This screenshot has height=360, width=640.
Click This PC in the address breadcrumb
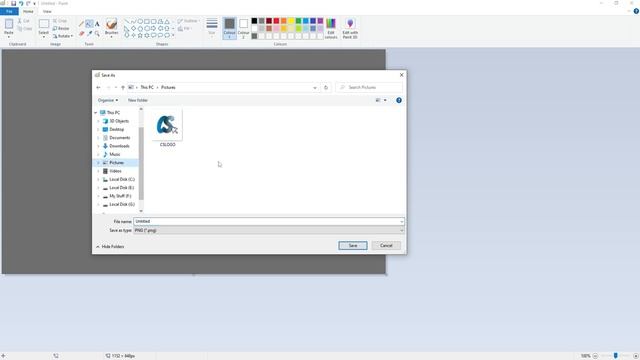(147, 87)
